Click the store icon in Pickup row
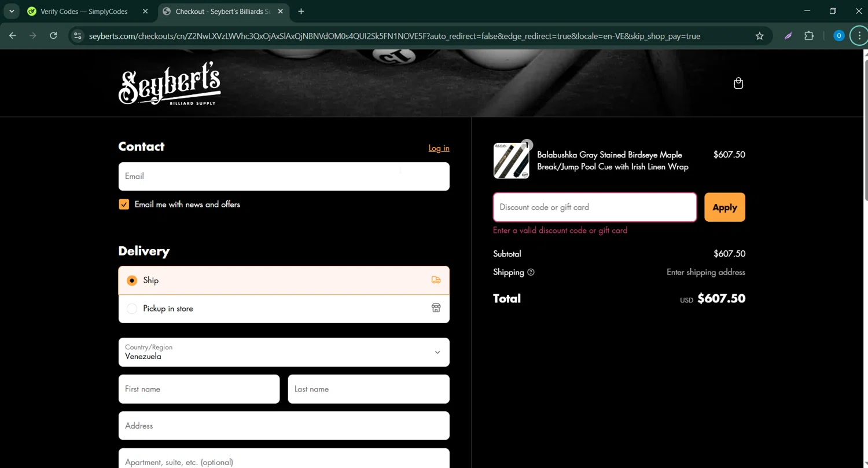The image size is (868, 468). click(436, 309)
